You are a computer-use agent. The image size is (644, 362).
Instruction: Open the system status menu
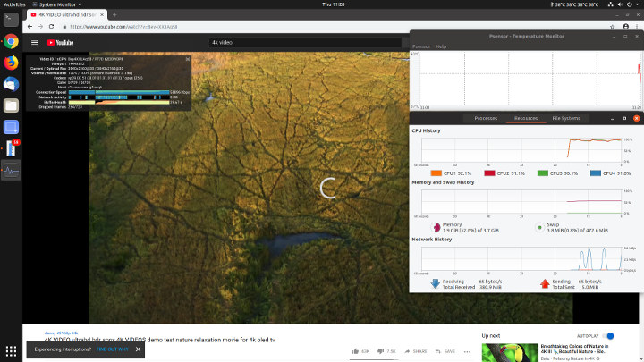pos(623,4)
